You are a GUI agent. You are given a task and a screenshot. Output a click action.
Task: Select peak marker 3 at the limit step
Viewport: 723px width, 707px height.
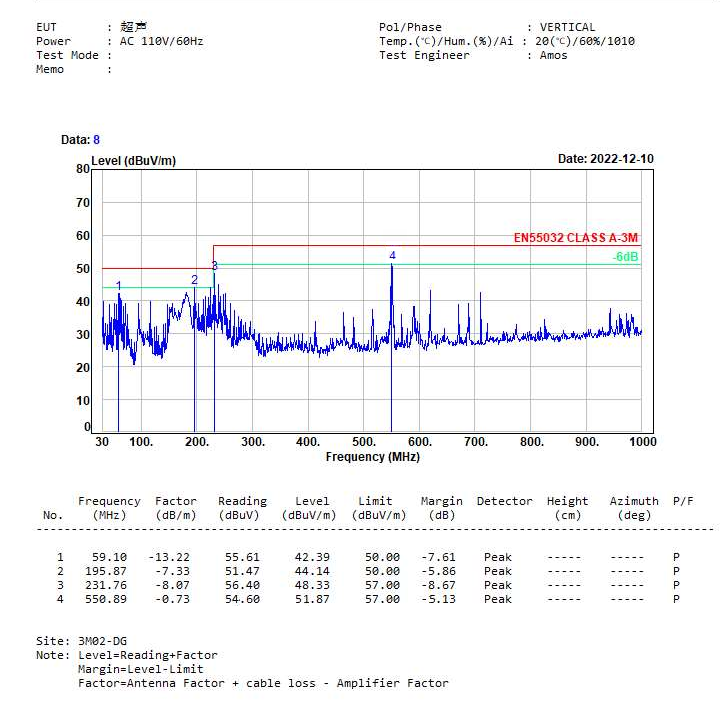point(214,266)
